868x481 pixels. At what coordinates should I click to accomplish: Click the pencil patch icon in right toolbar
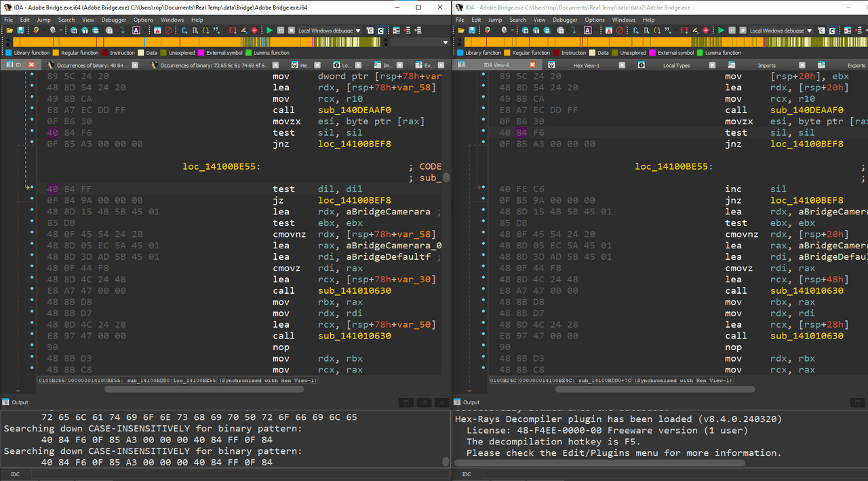point(695,31)
